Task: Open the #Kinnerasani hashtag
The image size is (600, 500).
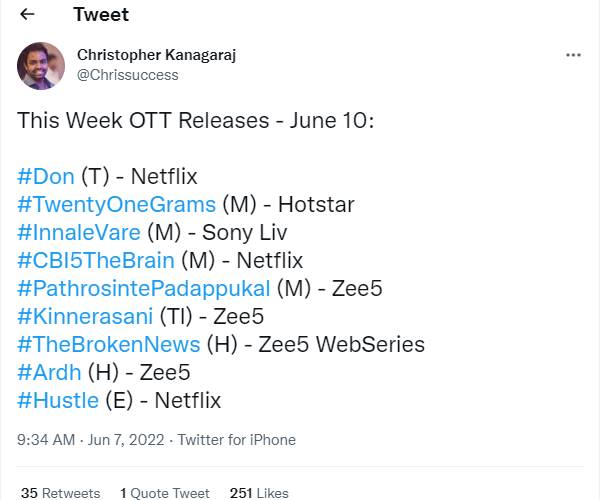Action: pyautogui.click(x=85, y=316)
